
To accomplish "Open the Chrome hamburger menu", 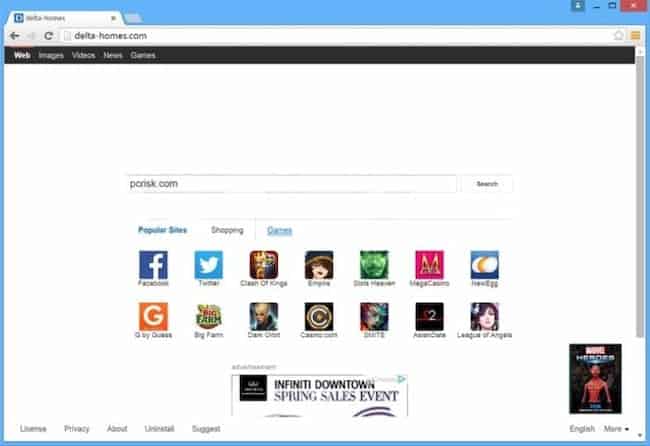I will (x=635, y=36).
